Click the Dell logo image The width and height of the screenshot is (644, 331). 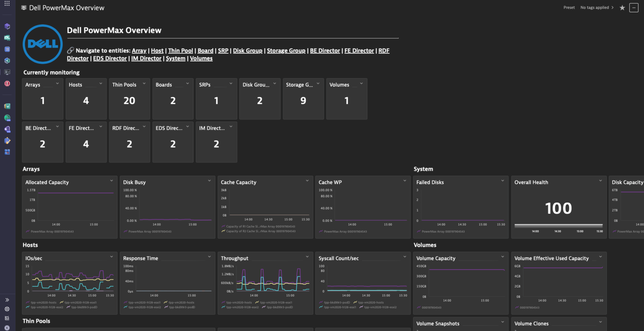coord(43,44)
